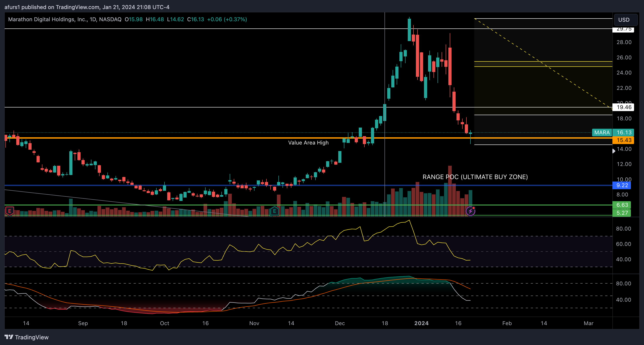Image resolution: width=644 pixels, height=345 pixels.
Task: Click the L14.62 low value
Action: point(176,19)
